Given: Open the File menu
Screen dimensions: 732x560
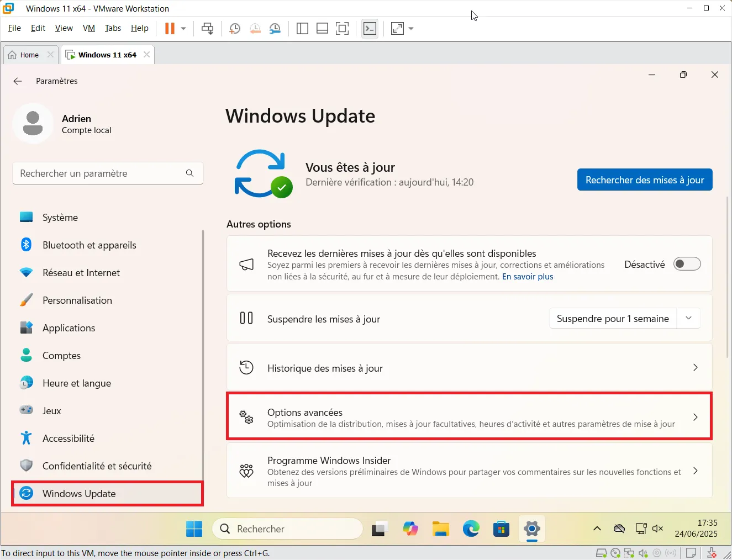Looking at the screenshot, I should [x=14, y=28].
